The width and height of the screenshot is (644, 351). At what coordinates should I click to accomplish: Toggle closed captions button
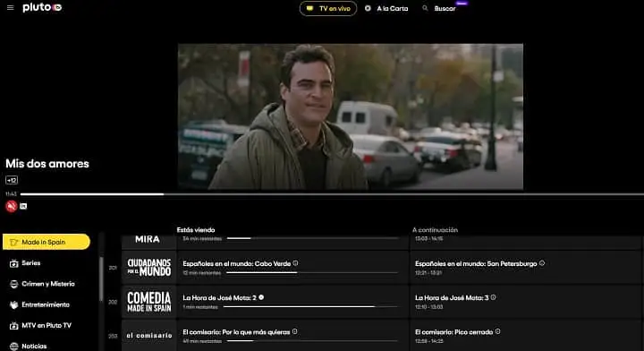[x=23, y=206]
